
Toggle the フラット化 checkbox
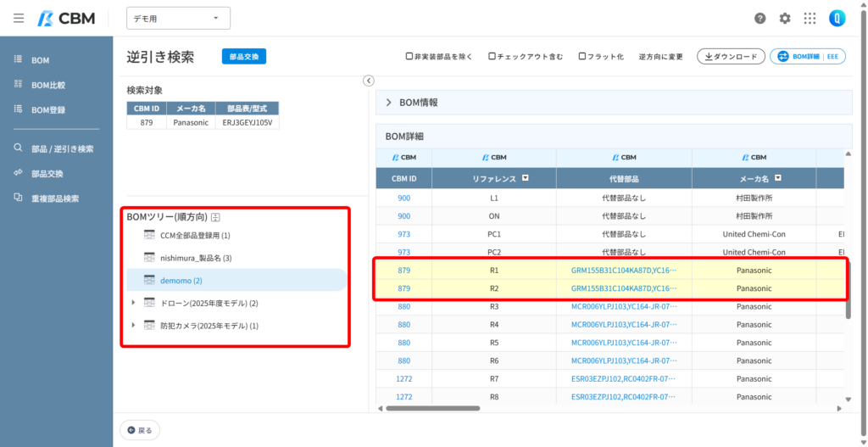pyautogui.click(x=581, y=57)
